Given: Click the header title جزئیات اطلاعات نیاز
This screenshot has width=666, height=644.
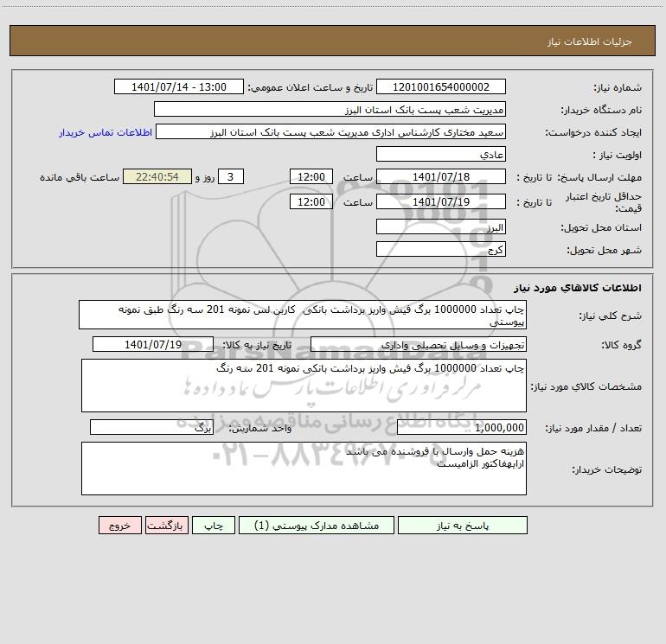Looking at the screenshot, I should pyautogui.click(x=590, y=41).
